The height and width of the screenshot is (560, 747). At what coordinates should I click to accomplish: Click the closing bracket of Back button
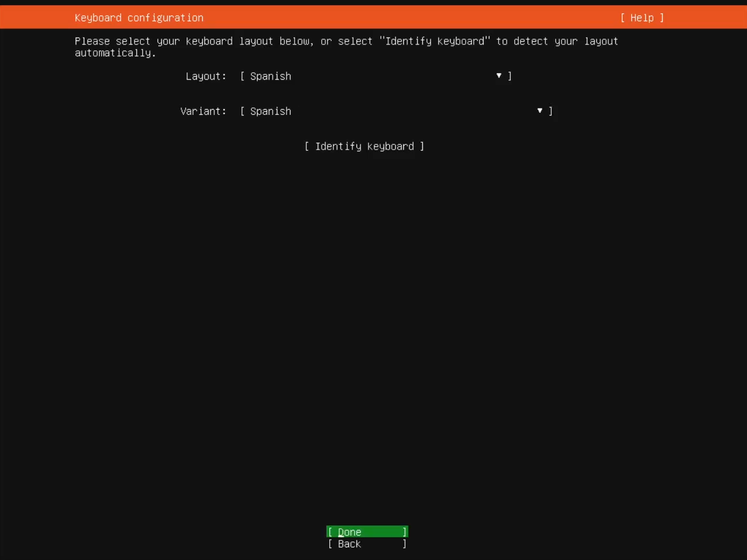point(404,544)
